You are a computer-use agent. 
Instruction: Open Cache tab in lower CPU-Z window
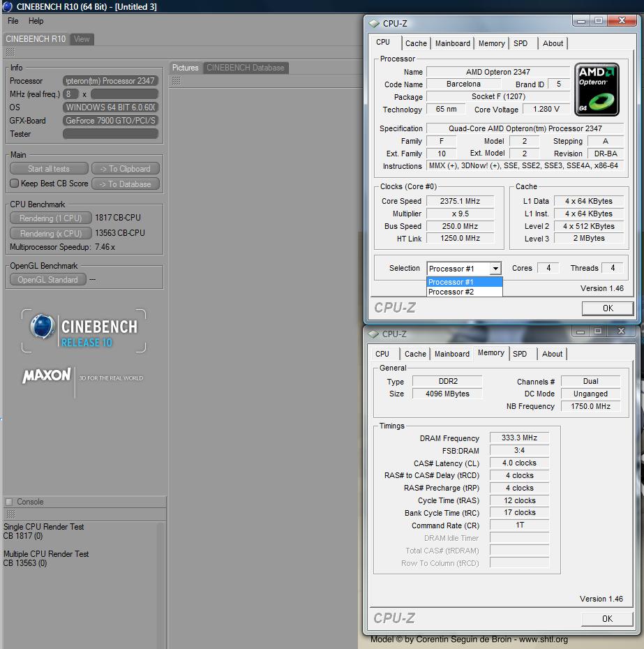coord(415,354)
